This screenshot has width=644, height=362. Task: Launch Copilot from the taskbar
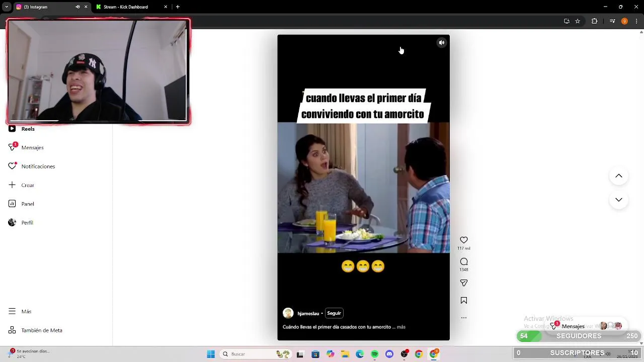pyautogui.click(x=330, y=354)
